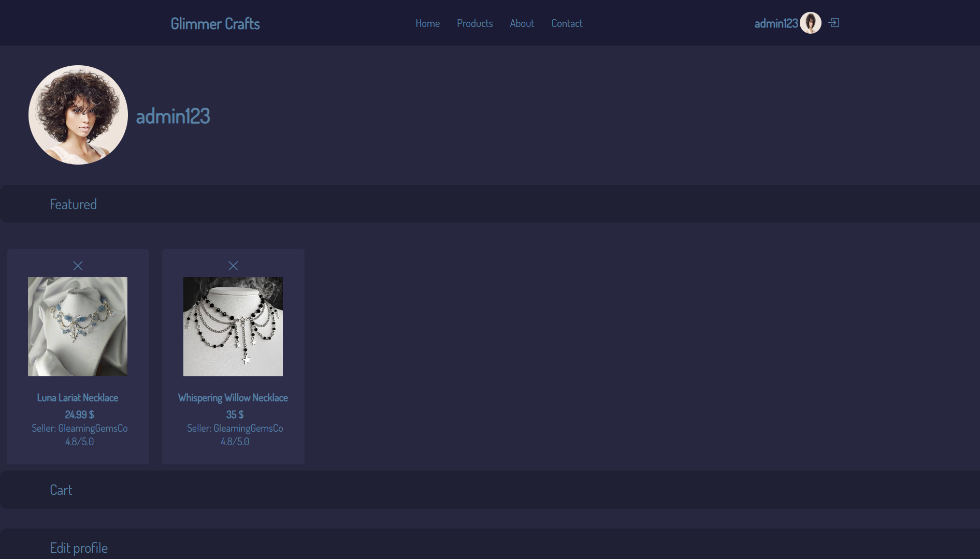This screenshot has width=980, height=559.
Task: Click the large admin123 profile heading
Action: [173, 116]
